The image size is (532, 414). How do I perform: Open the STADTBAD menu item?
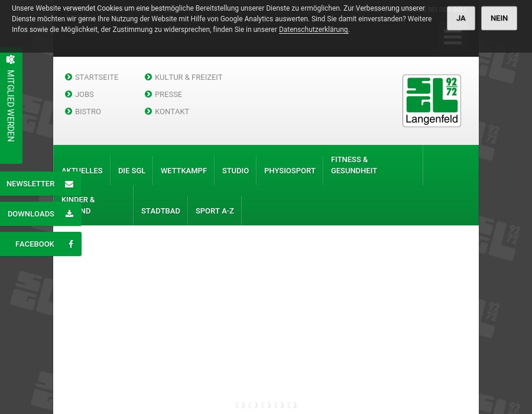click(160, 211)
